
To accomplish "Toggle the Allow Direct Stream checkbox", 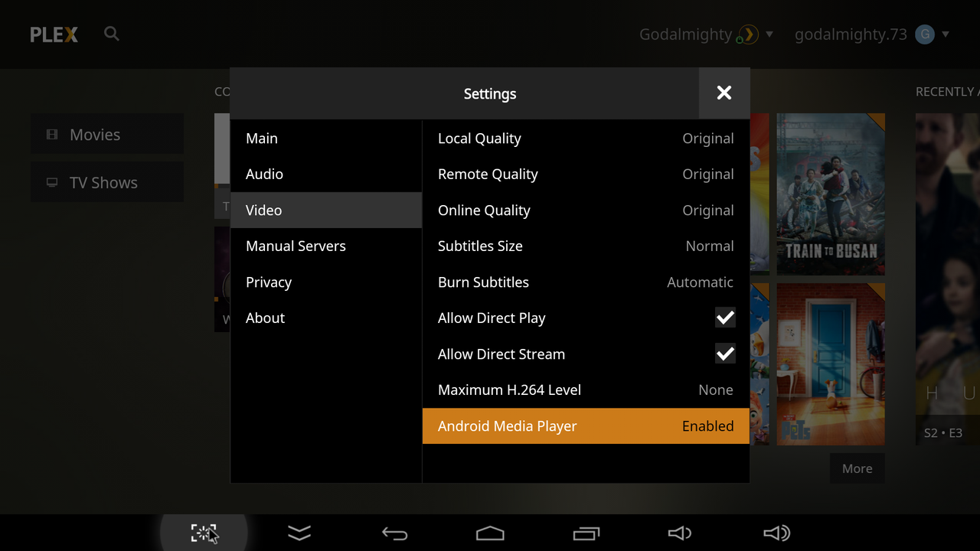I will [725, 354].
